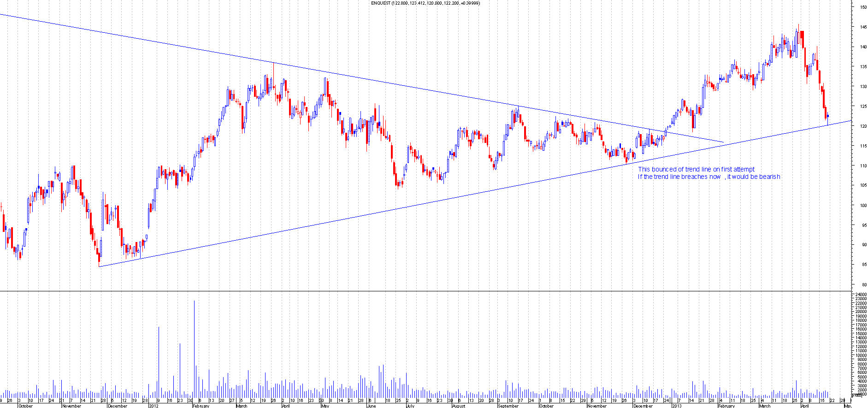Image resolution: width=868 pixels, height=408 pixels.
Task: Click the ENQUEST chart title text
Action: pos(425,3)
